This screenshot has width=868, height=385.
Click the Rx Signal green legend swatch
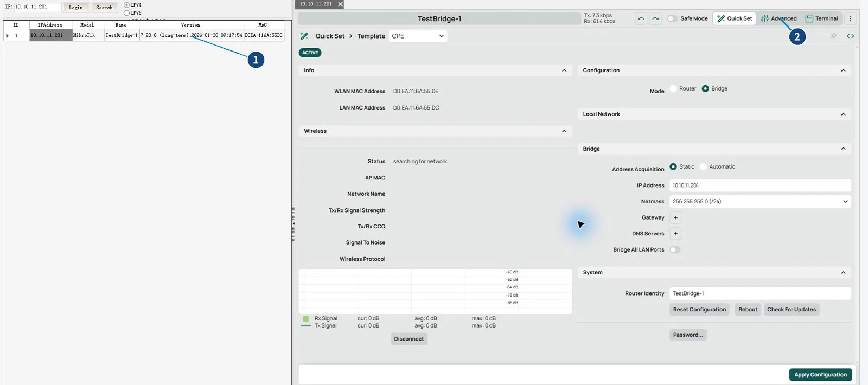tap(305, 319)
